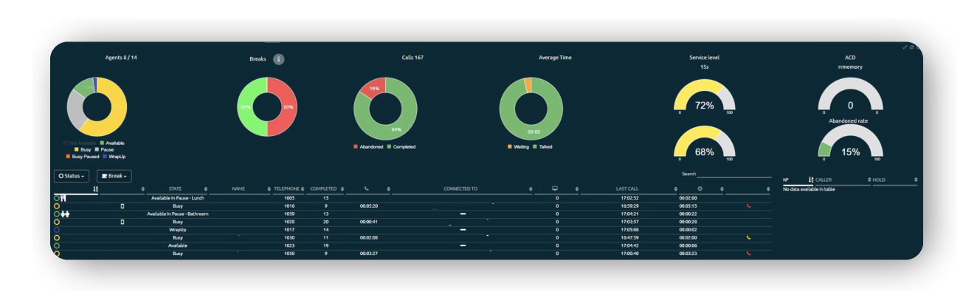This screenshot has width=980, height=306.
Task: Click the mobile device icon for extension 1028
Action: click(x=122, y=222)
